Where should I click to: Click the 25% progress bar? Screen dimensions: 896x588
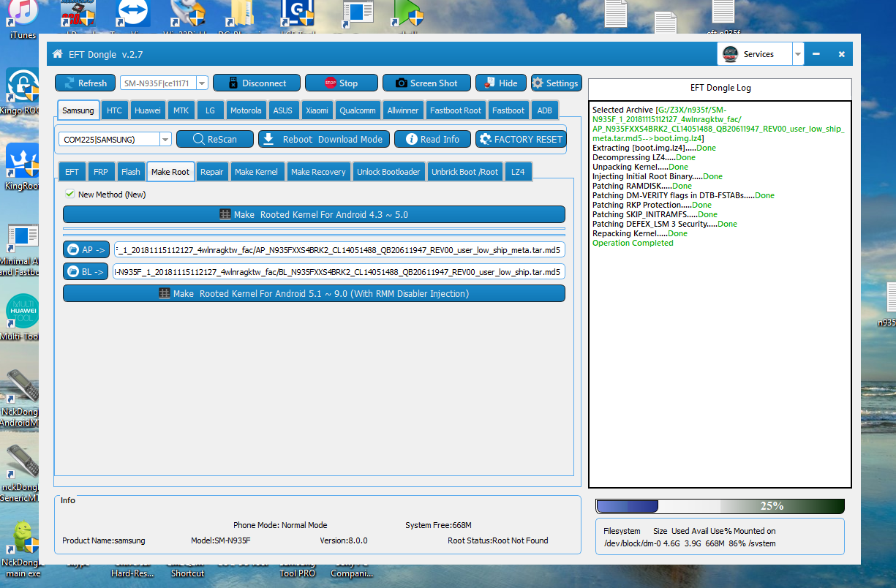[x=720, y=506]
